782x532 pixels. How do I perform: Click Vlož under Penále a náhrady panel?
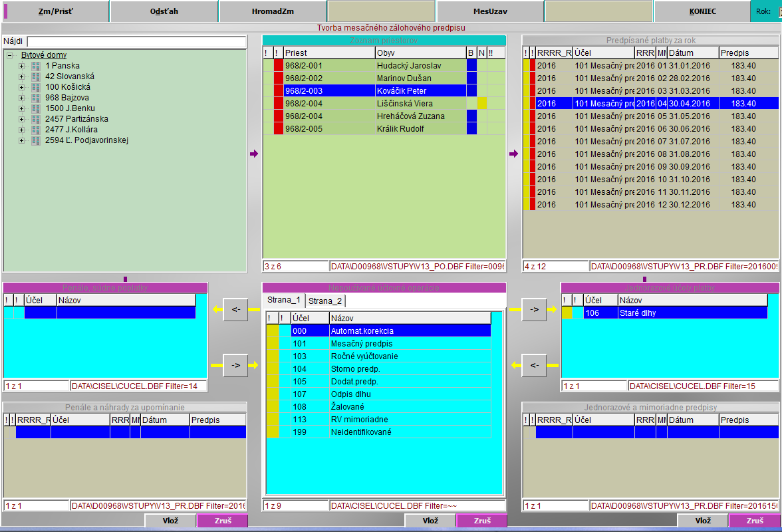point(170,520)
